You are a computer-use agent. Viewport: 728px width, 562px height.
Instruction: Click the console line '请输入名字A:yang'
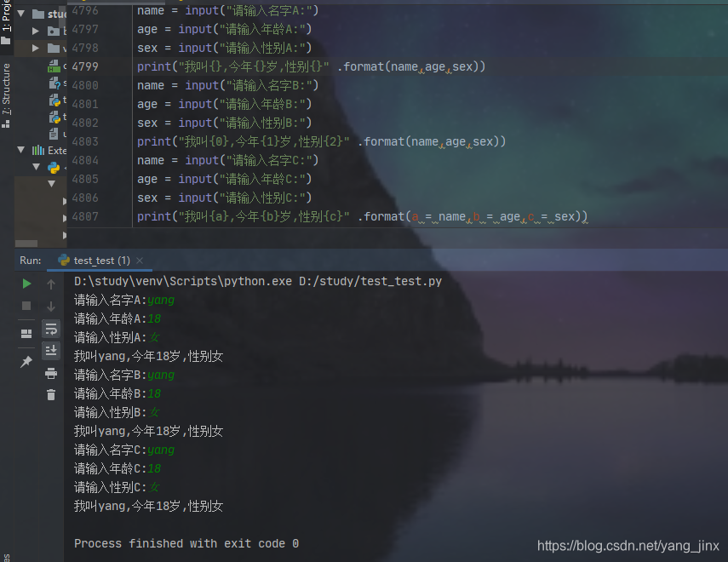coord(124,300)
